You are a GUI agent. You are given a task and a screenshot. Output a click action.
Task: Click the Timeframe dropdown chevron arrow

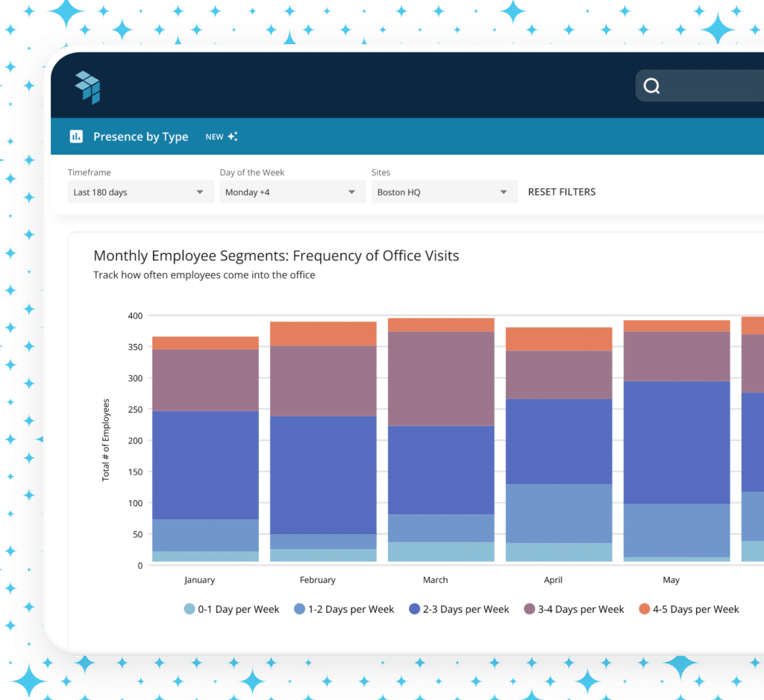coord(201,192)
